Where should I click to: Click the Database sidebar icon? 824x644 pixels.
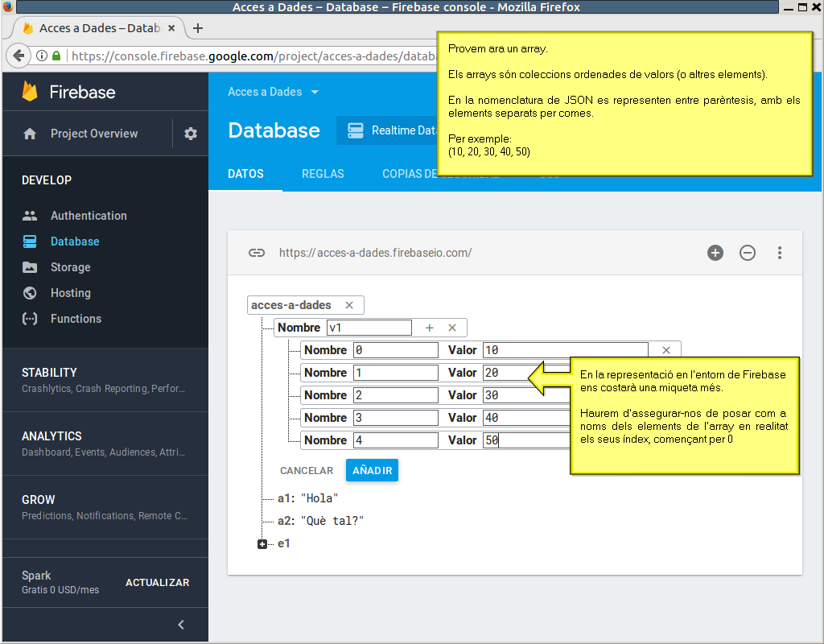tap(30, 242)
